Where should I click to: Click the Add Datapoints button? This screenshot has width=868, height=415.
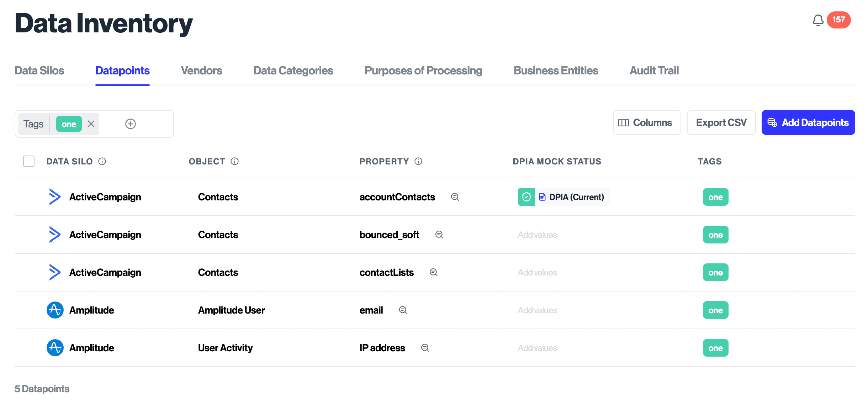click(808, 122)
